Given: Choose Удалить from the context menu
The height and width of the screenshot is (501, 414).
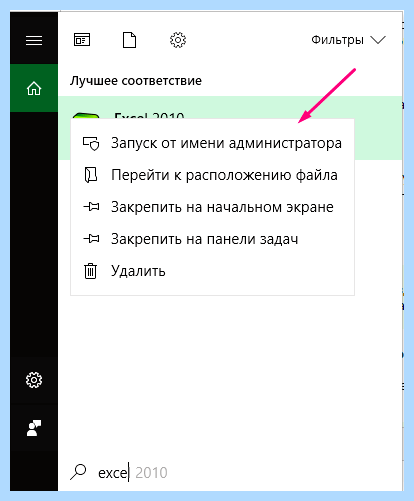Looking at the screenshot, I should 212,271.
